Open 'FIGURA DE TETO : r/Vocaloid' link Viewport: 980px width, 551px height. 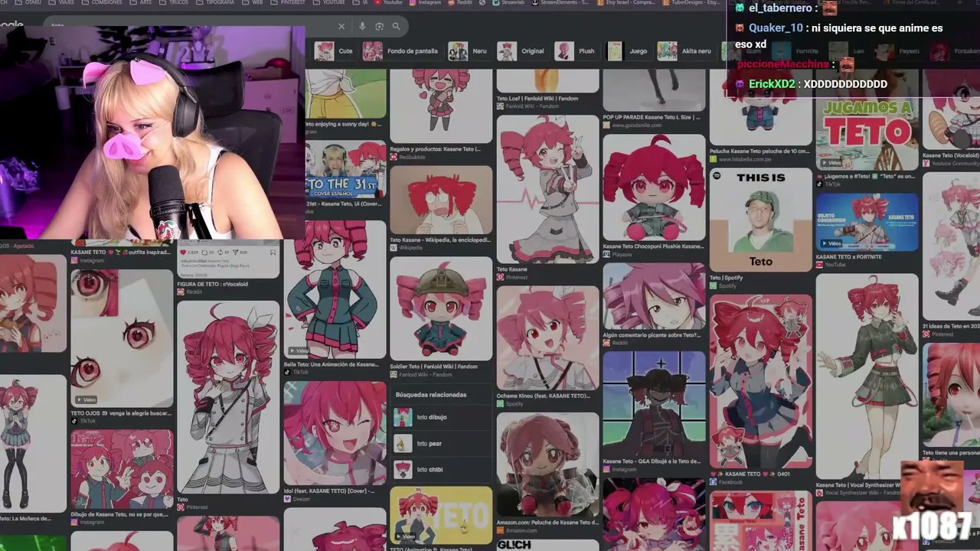pyautogui.click(x=213, y=284)
